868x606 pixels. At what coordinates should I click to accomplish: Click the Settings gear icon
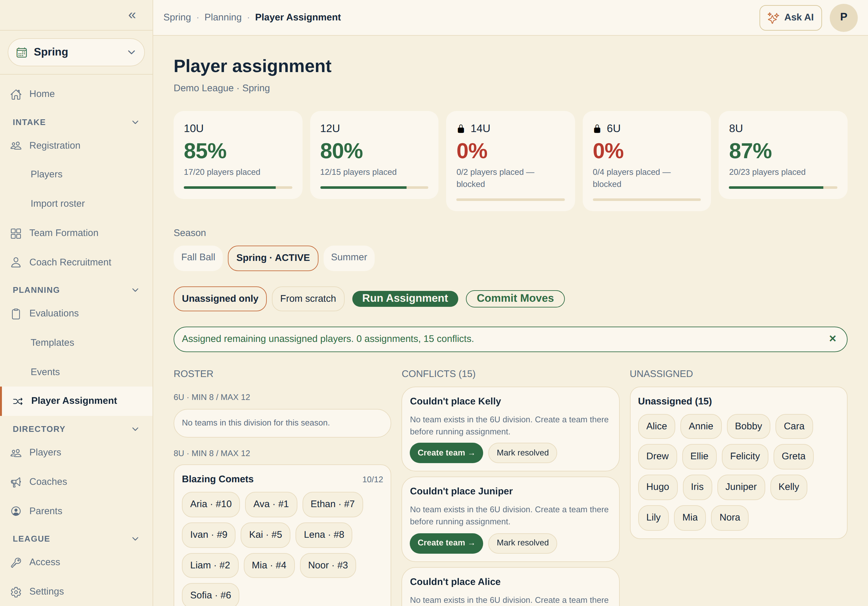16,592
